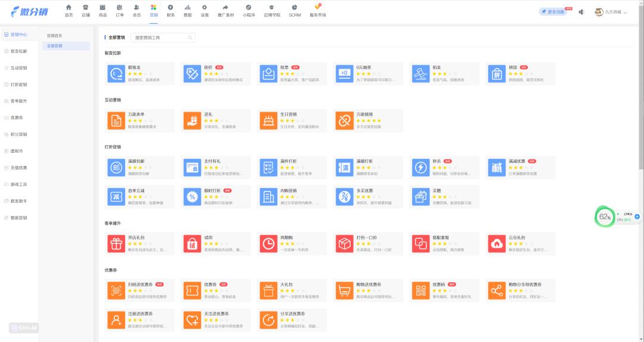
Task: Open the 订单 top navigation item
Action: coord(120,10)
